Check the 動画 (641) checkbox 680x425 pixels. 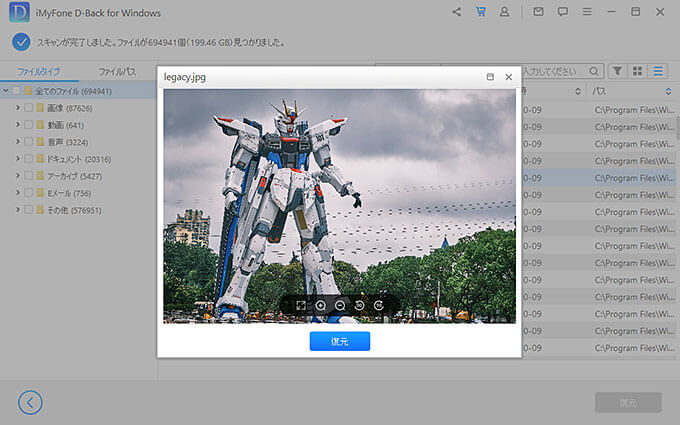tap(28, 125)
